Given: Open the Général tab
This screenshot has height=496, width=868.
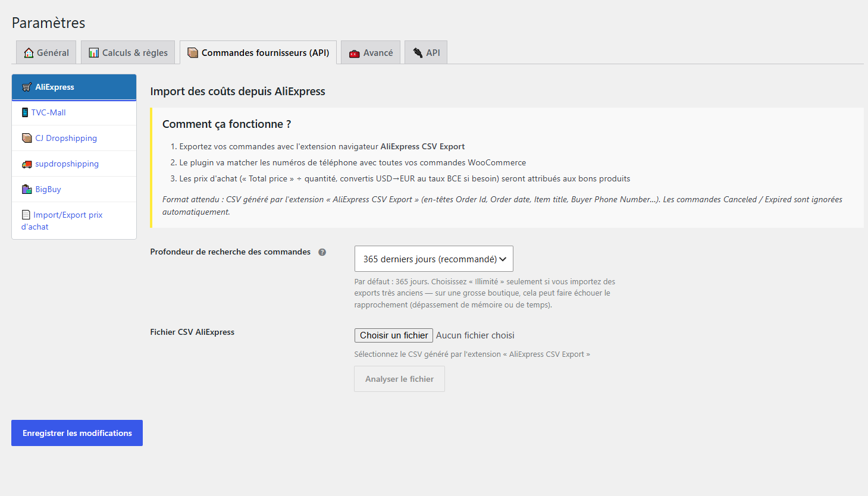Looking at the screenshot, I should tap(46, 52).
